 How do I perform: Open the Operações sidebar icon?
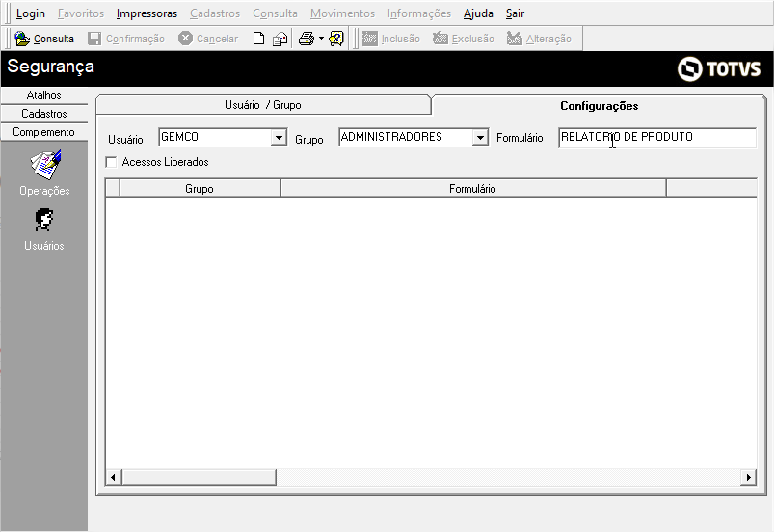[44, 173]
